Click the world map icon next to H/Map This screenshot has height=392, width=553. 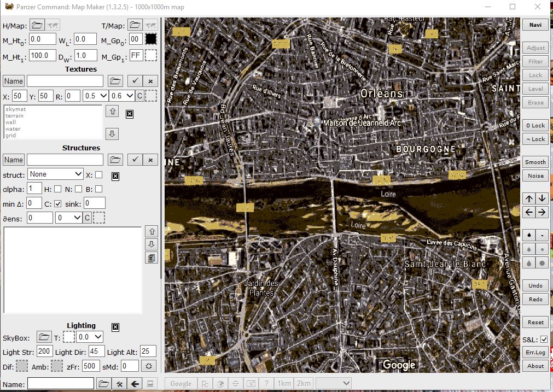pos(53,25)
